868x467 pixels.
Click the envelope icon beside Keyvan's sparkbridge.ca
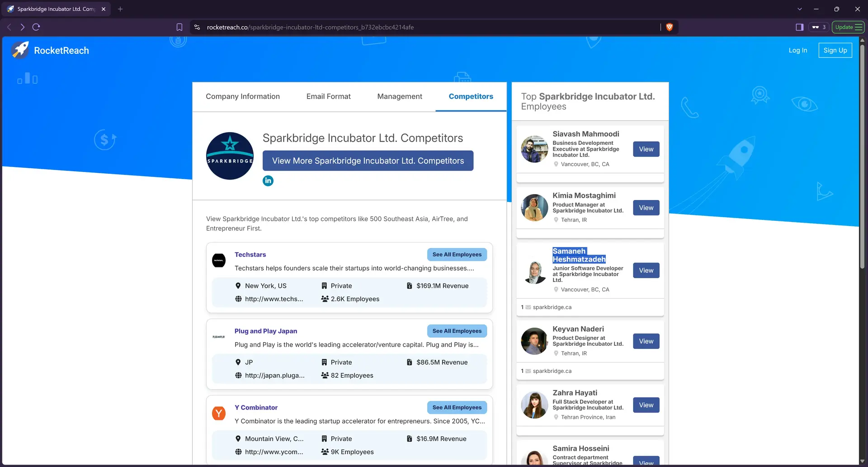pos(528,371)
